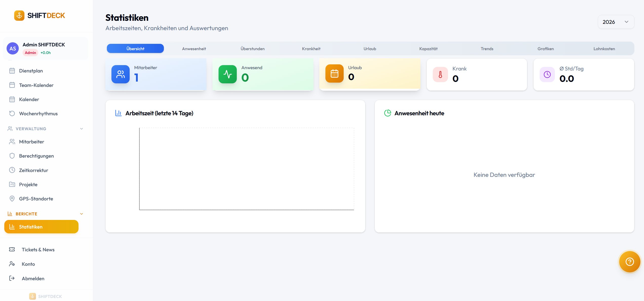Screen dimensions: 644x301
Task: Click the Krank thermometer icon
Action: click(x=440, y=74)
